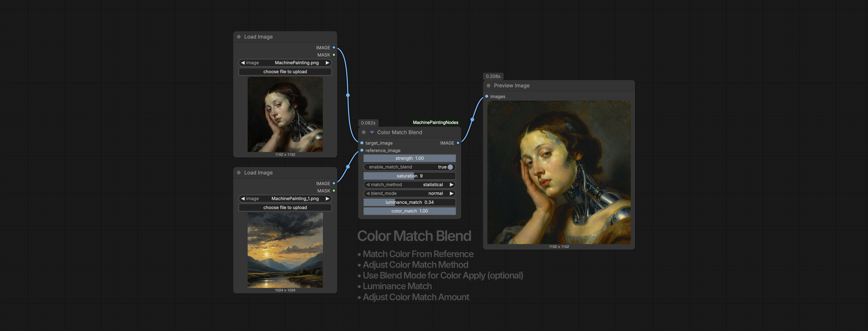Click the Preview Image images input port
Screen dimensions: 868x331
coord(487,96)
